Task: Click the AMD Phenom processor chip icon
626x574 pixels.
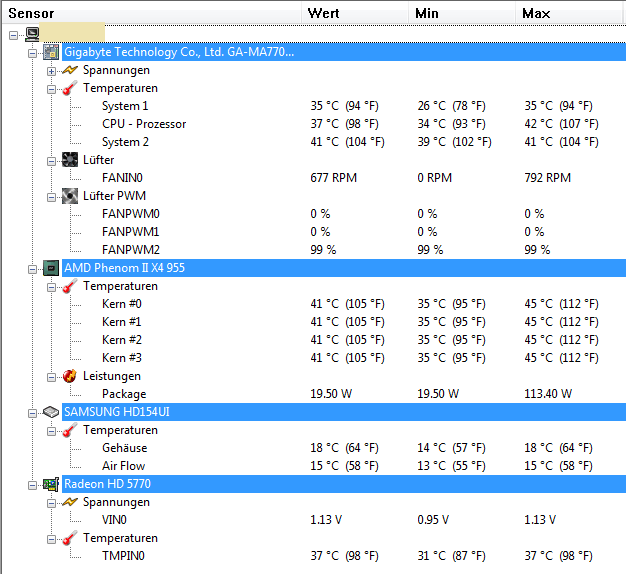Action: (51, 268)
